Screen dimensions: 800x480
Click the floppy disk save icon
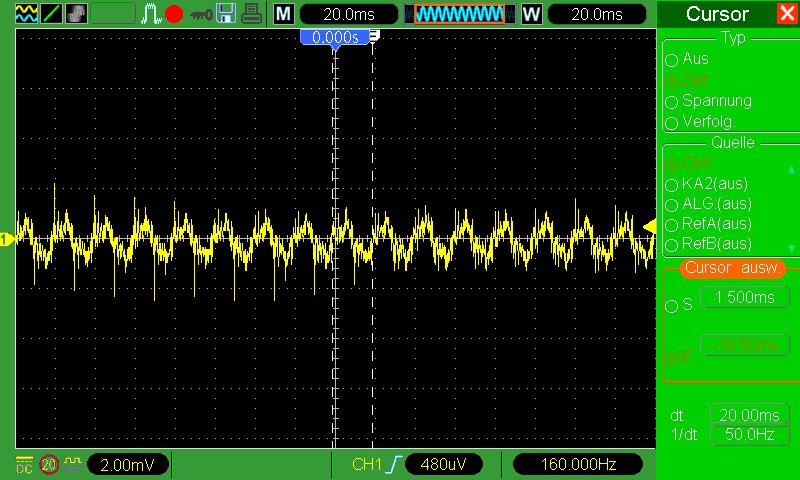227,14
